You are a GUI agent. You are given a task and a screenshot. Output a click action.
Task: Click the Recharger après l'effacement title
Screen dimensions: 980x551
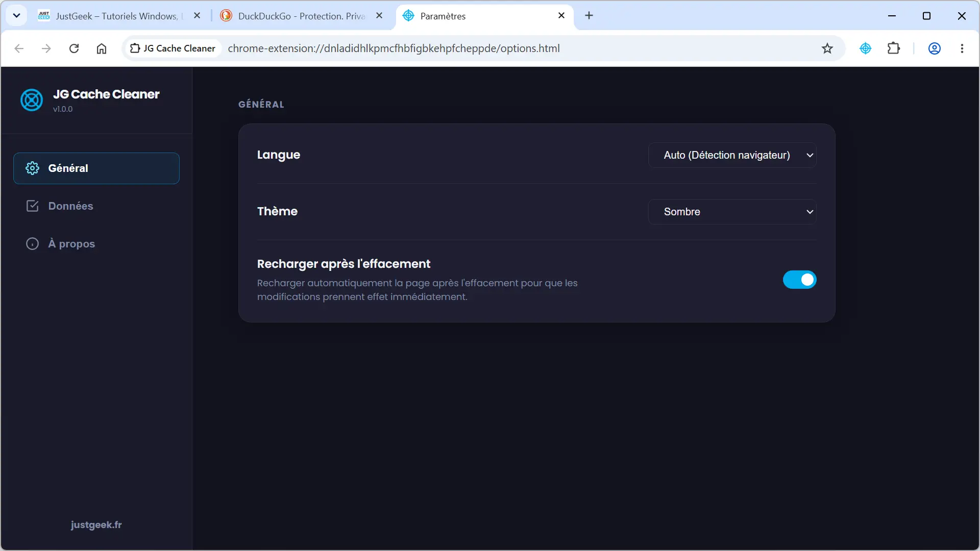coord(344,264)
